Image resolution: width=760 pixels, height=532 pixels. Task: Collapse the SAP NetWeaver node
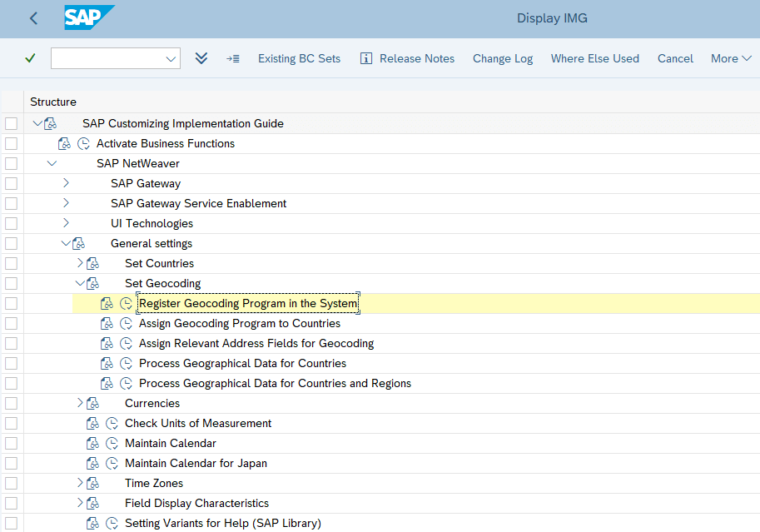click(x=52, y=163)
